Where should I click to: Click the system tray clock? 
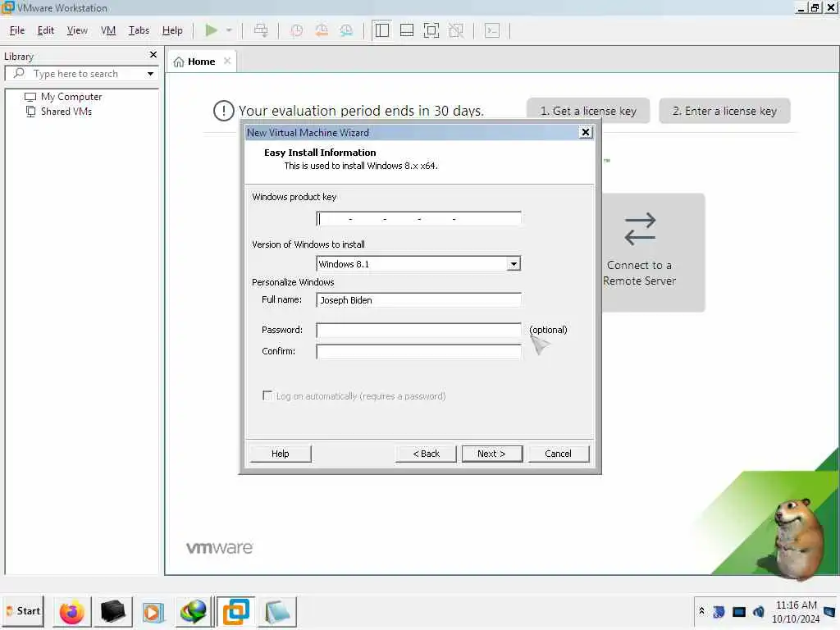tap(796, 612)
